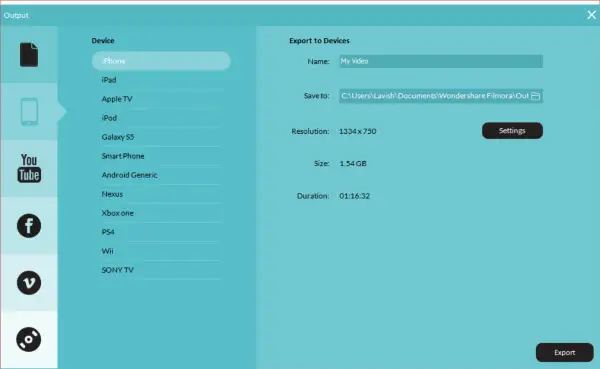Open the Facebook upload tab
Image resolution: width=600 pixels, height=369 pixels.
pyautogui.click(x=29, y=226)
